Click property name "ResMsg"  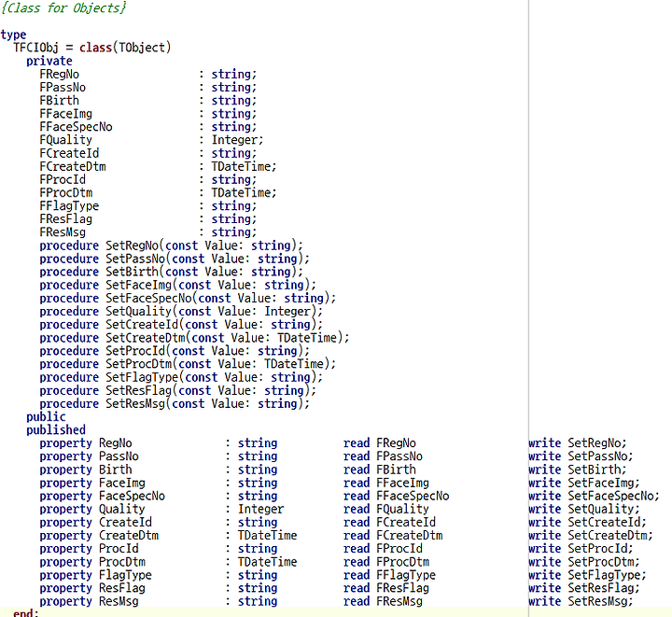[119, 601]
